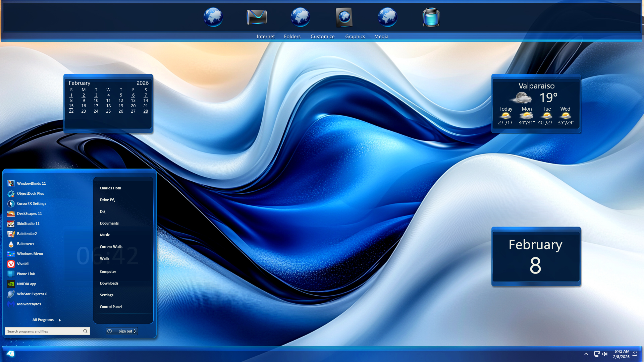Start Malwarebytes from the menu
Image resolution: width=644 pixels, height=362 pixels.
tap(29, 304)
